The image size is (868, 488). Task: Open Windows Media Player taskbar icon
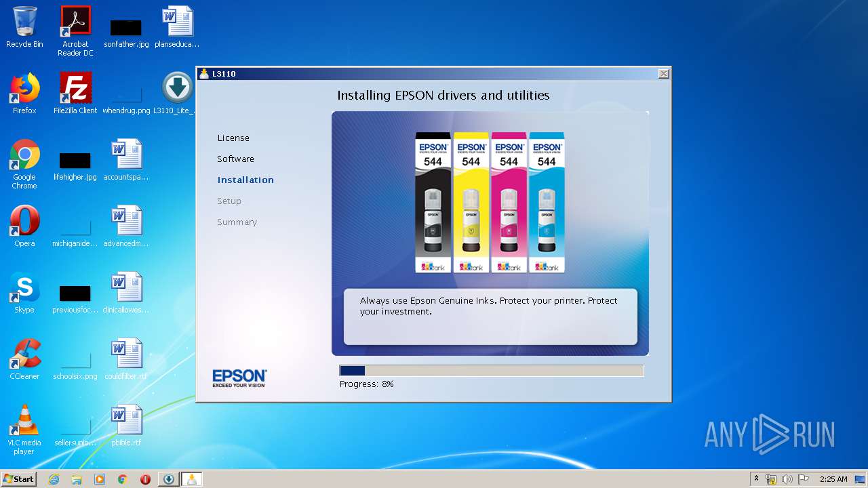tap(100, 479)
